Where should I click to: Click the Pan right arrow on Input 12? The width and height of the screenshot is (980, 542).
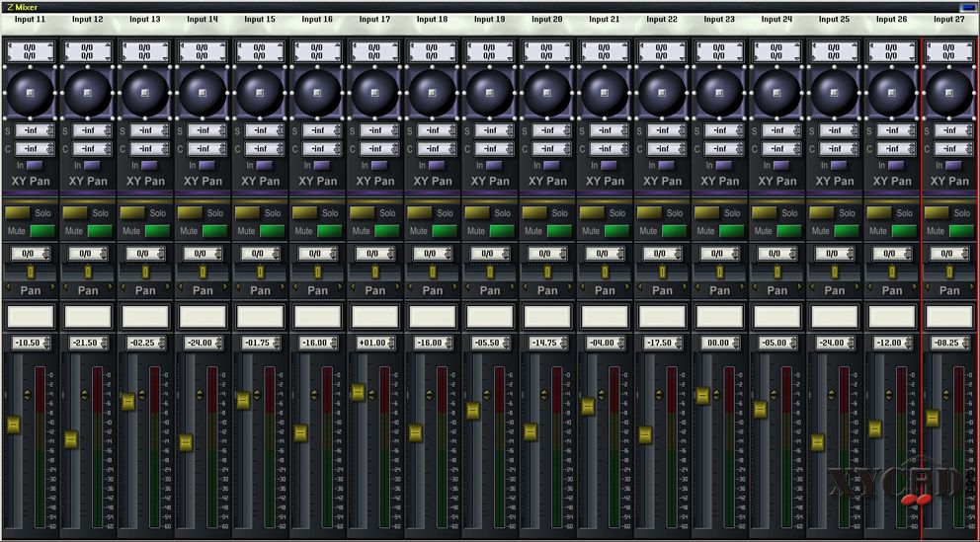coord(111,286)
